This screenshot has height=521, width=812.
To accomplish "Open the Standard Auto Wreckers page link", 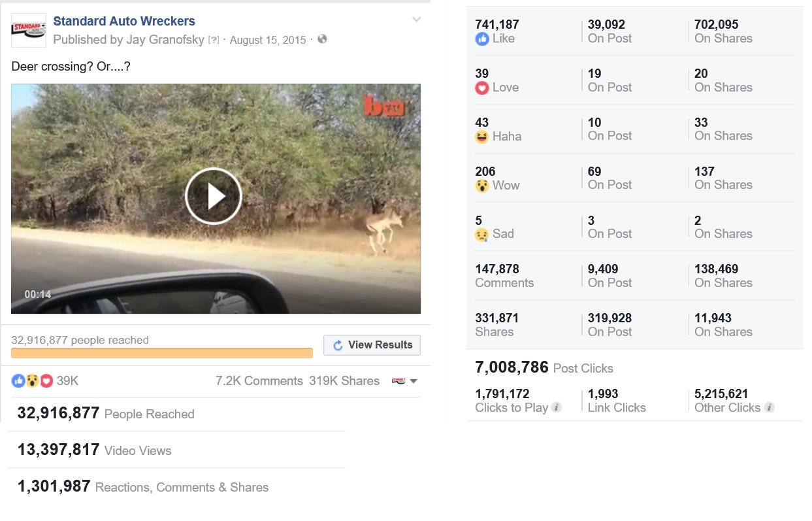I will (x=125, y=20).
